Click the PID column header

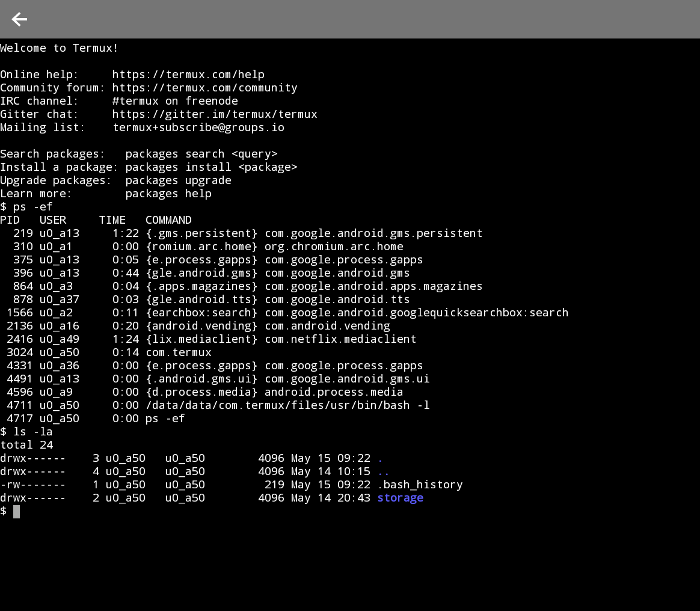(10, 220)
